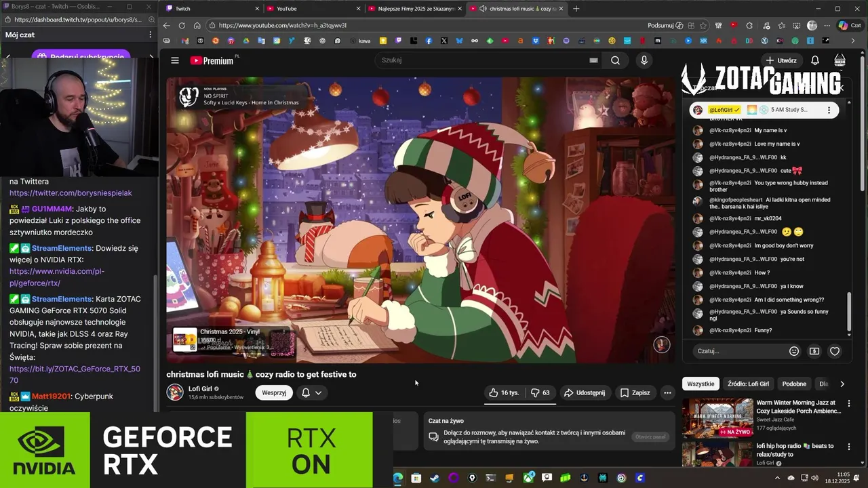Image resolution: width=868 pixels, height=488 pixels.
Task: Click username Matt19201 in Twitch chat
Action: coord(51,396)
